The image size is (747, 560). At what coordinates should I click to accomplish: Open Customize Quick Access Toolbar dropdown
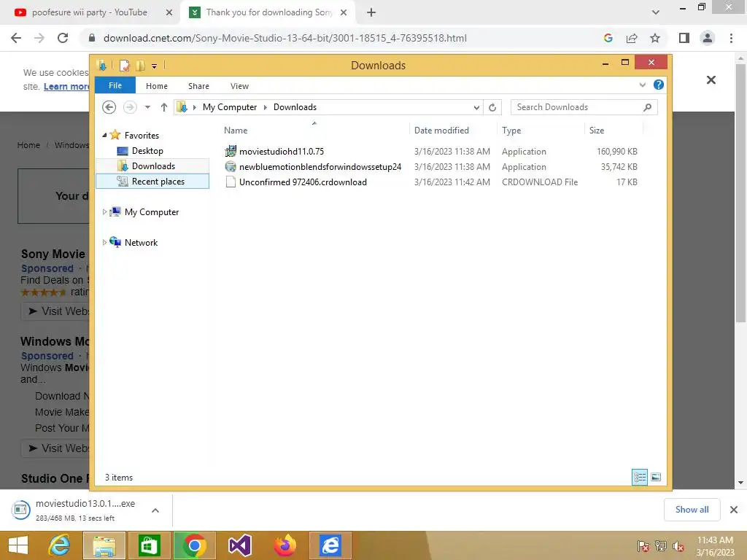pos(155,66)
